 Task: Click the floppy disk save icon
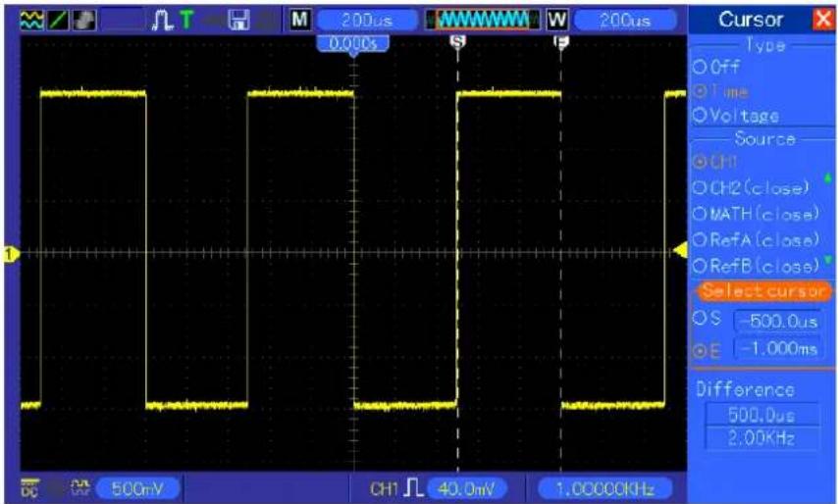(x=238, y=21)
